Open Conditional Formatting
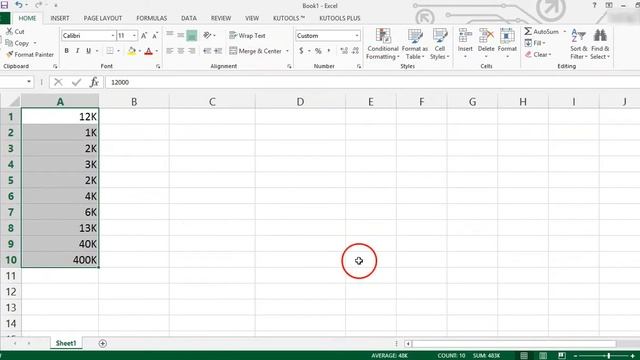The width and height of the screenshot is (640, 360). point(382,44)
